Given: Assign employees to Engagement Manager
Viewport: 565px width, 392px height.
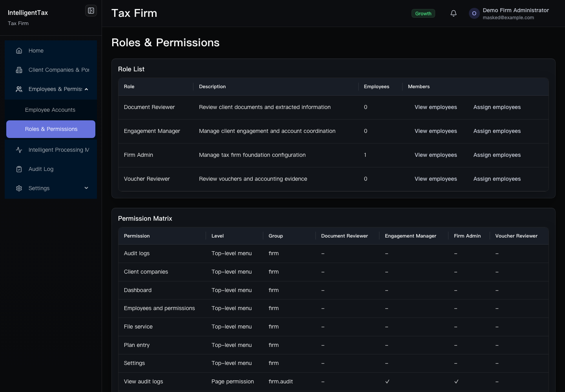Looking at the screenshot, I should (497, 131).
